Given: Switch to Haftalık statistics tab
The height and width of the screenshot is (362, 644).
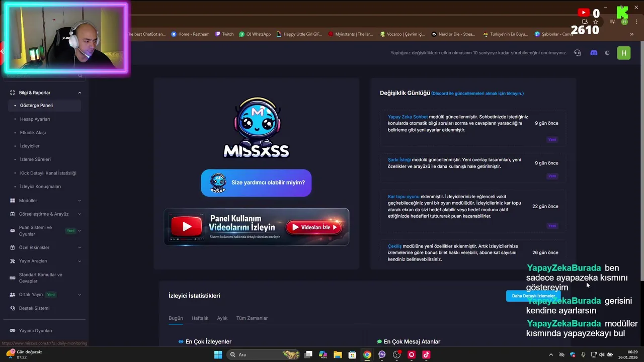Looking at the screenshot, I should [x=200, y=318].
